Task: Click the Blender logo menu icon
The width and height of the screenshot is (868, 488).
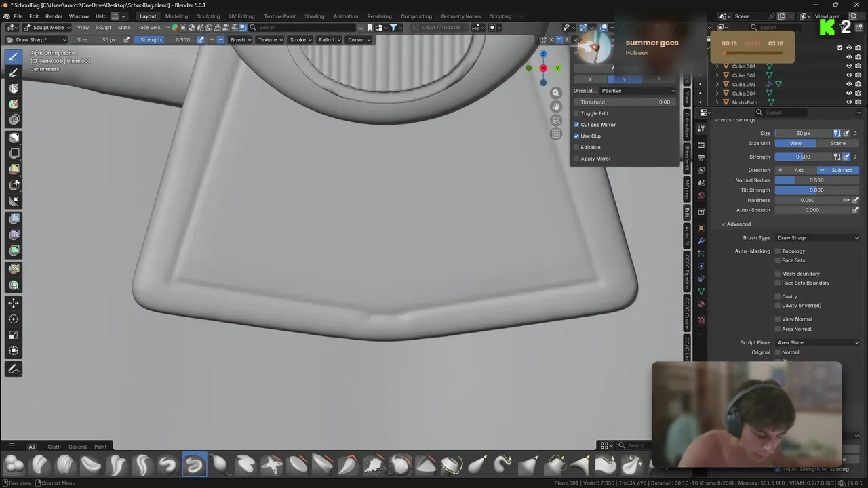Action: click(x=6, y=16)
